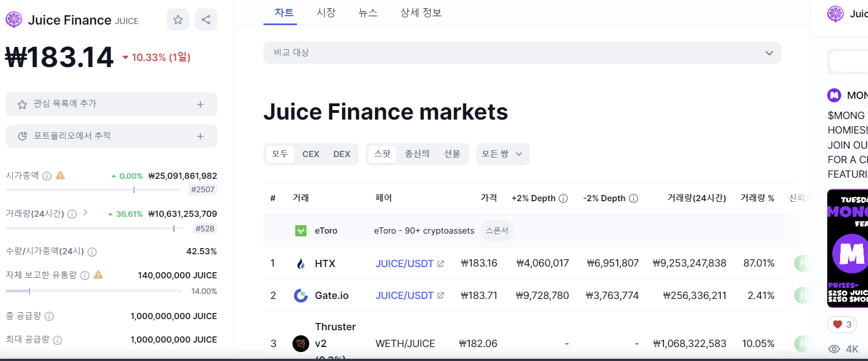Click plus icon on 포트폴리오에서 추적

point(200,136)
